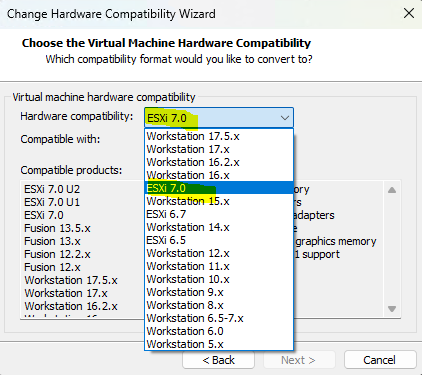The width and height of the screenshot is (422, 375).
Task: Select Fusion 13.5.x in compatible products
Action: click(57, 228)
